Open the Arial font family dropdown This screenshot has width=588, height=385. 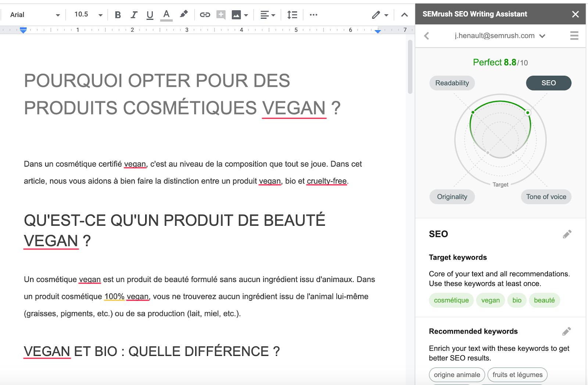(x=35, y=15)
